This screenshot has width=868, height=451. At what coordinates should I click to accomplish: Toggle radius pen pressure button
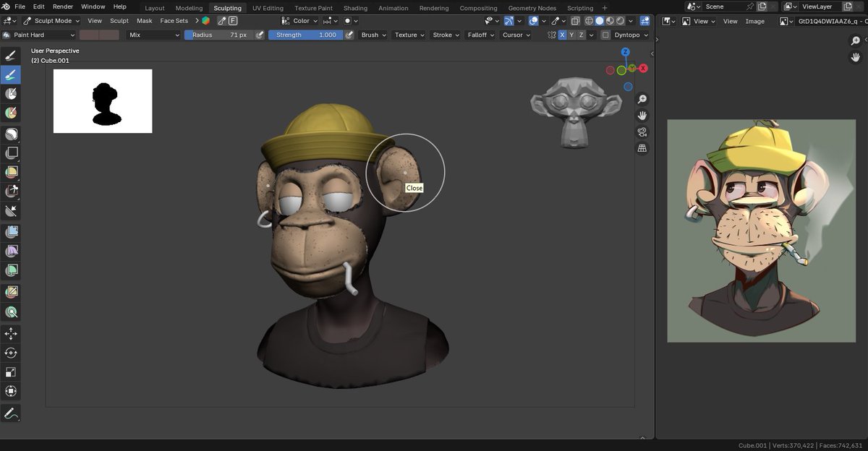tap(260, 35)
